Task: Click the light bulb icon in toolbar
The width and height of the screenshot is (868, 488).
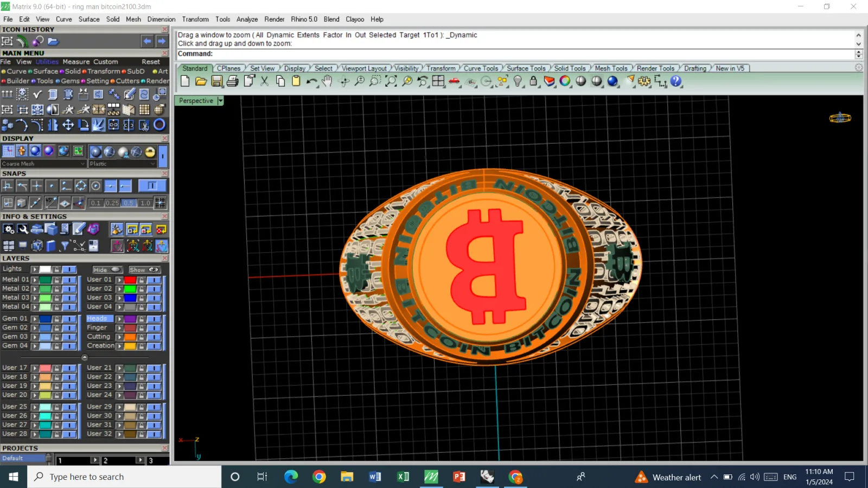Action: pyautogui.click(x=518, y=81)
